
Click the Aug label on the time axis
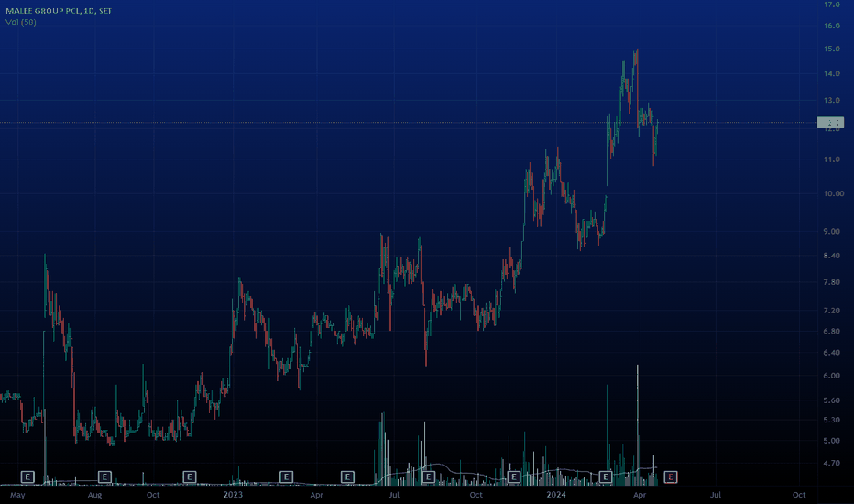(x=94, y=495)
